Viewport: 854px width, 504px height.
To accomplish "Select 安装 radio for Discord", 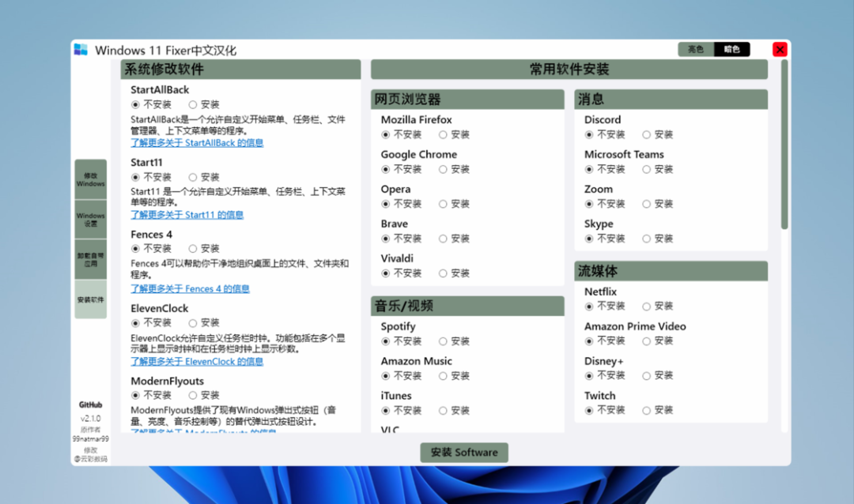I will pos(647,135).
